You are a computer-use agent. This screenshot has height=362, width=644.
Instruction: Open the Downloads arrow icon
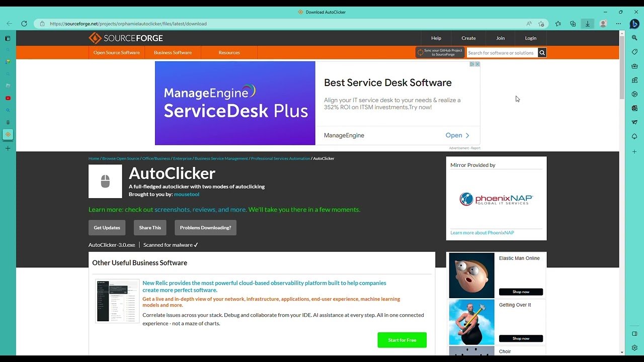587,24
